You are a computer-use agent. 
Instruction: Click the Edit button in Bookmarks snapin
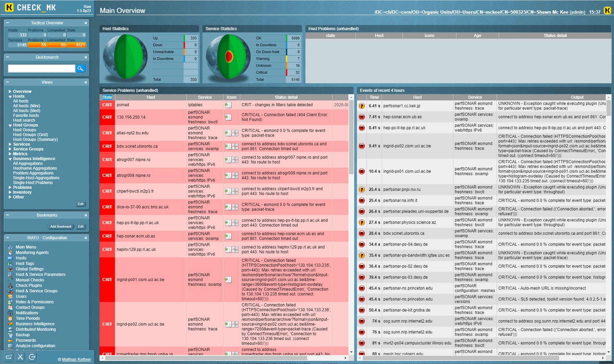point(81,227)
